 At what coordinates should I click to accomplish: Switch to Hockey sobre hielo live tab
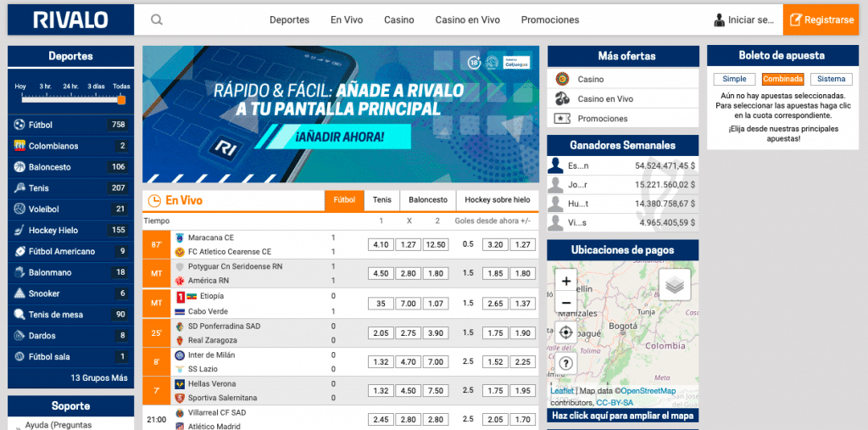(x=497, y=201)
